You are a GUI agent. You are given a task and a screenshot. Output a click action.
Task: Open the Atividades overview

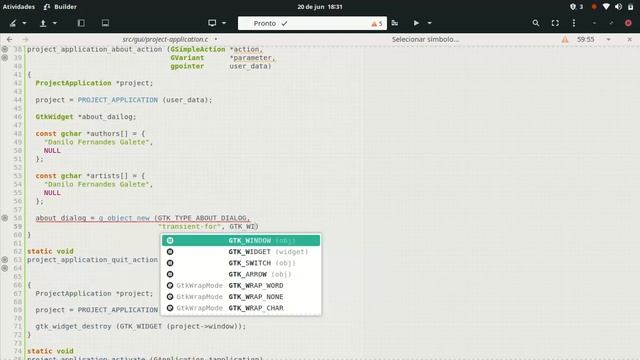[19, 7]
